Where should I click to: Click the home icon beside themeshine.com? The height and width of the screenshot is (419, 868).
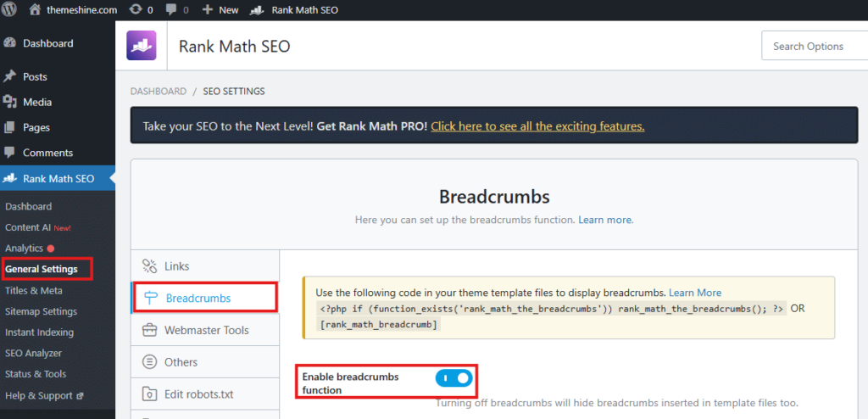(35, 9)
